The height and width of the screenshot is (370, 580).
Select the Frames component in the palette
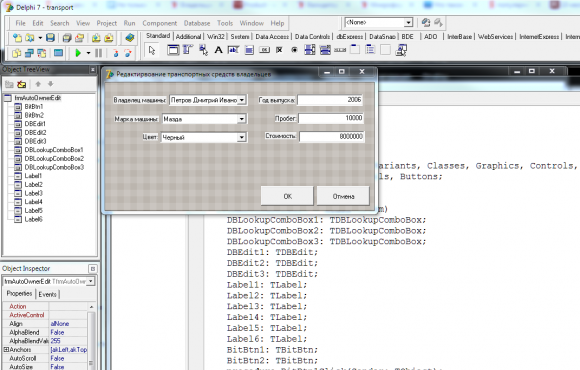point(173,50)
